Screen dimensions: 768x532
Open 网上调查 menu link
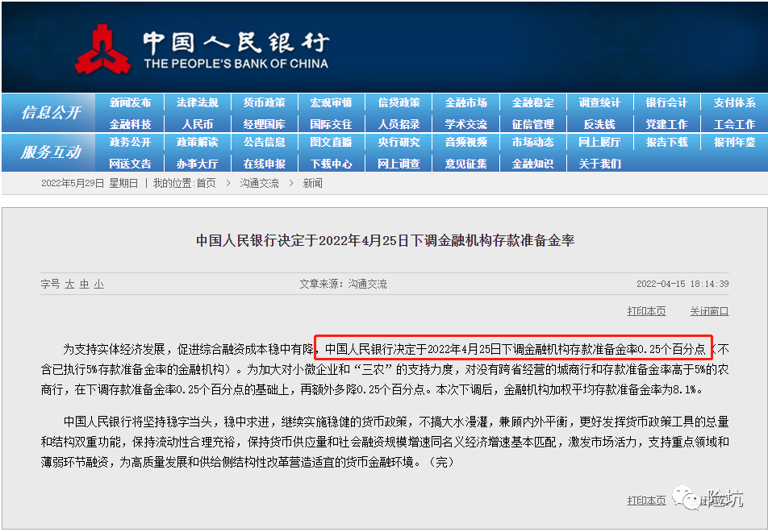pyautogui.click(x=399, y=164)
